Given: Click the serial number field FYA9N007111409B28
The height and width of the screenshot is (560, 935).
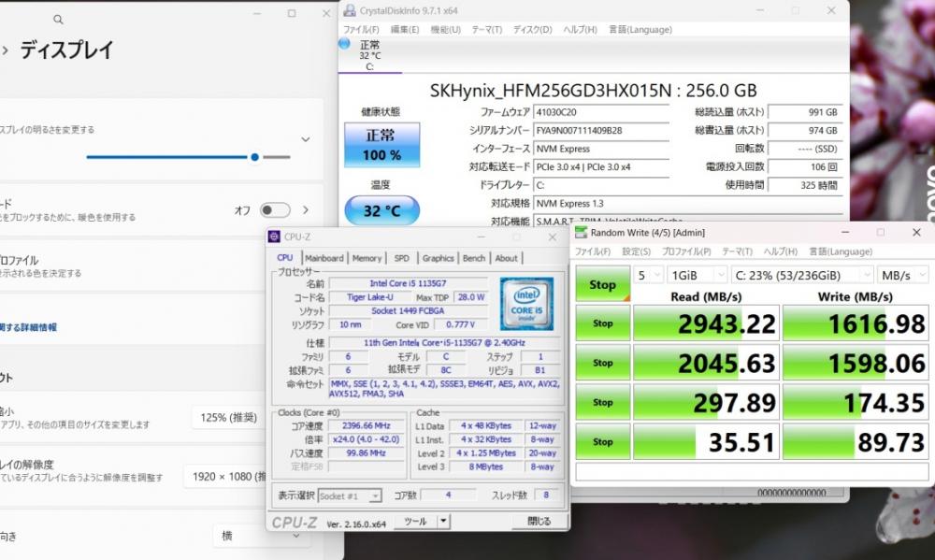Looking at the screenshot, I should pos(601,131).
